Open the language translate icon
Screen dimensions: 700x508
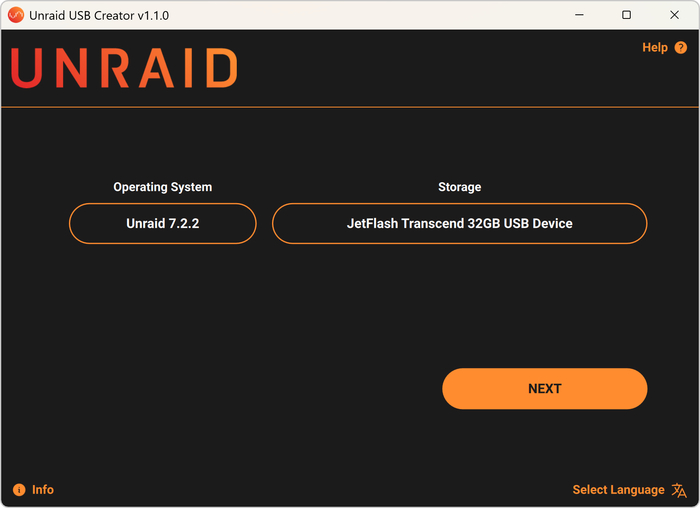(679, 490)
